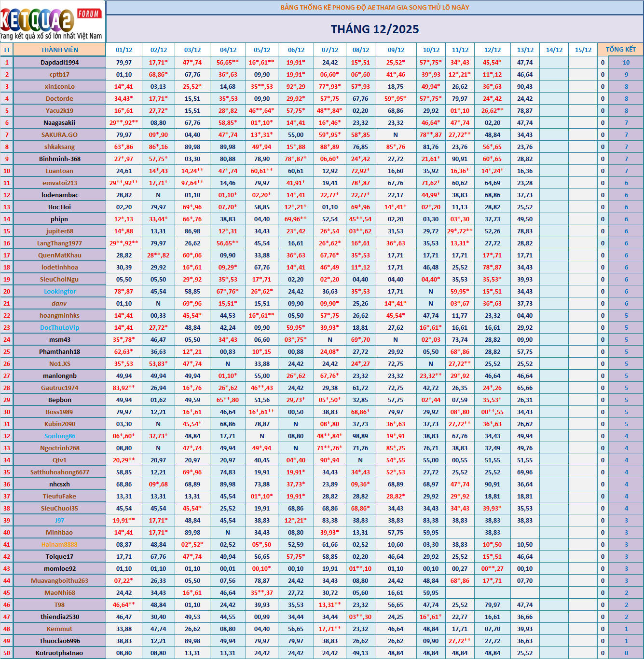The image size is (644, 659).
Task: Select the THÁNG 12/2025 title
Action: (x=375, y=29)
